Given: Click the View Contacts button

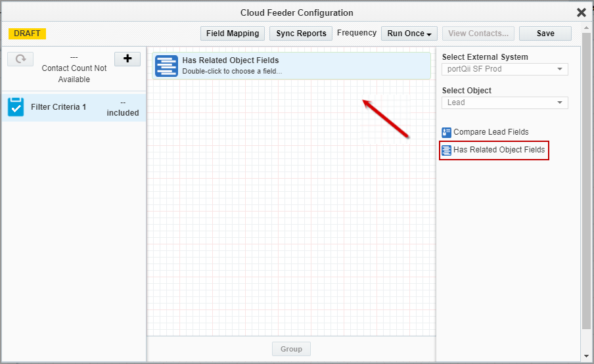Looking at the screenshot, I should point(478,34).
